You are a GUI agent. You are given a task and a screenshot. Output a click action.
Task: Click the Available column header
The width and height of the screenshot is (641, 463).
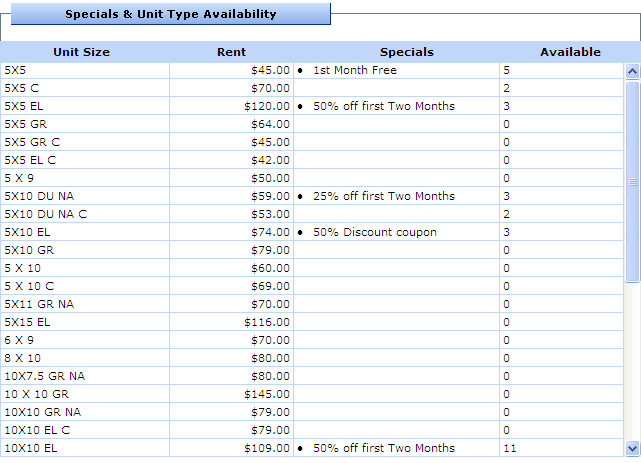[x=570, y=52]
